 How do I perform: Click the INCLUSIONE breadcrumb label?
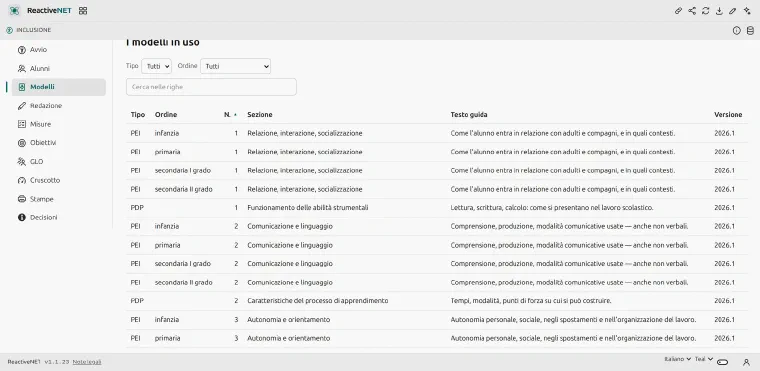tap(33, 30)
